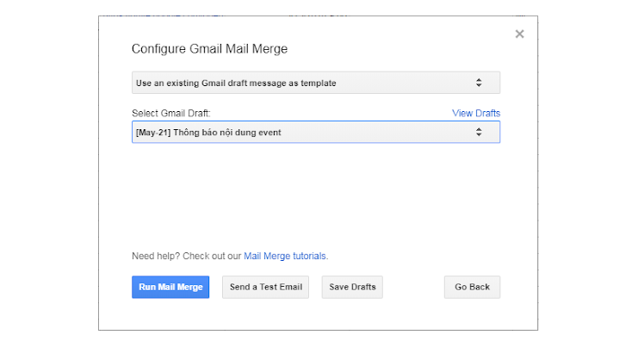Click Send a Test Email button
The height and width of the screenshot is (341, 644).
[x=266, y=287]
